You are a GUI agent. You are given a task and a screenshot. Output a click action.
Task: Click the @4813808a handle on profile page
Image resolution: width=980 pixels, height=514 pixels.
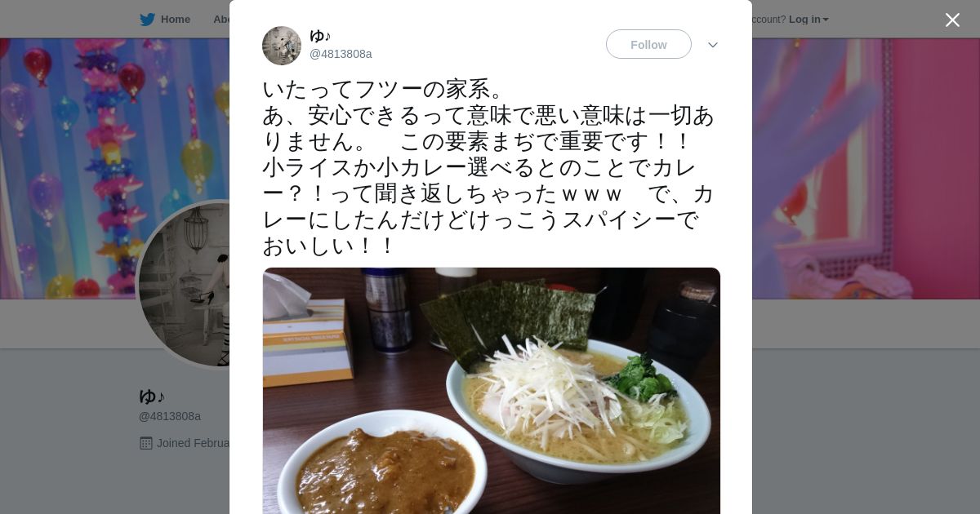click(x=170, y=416)
